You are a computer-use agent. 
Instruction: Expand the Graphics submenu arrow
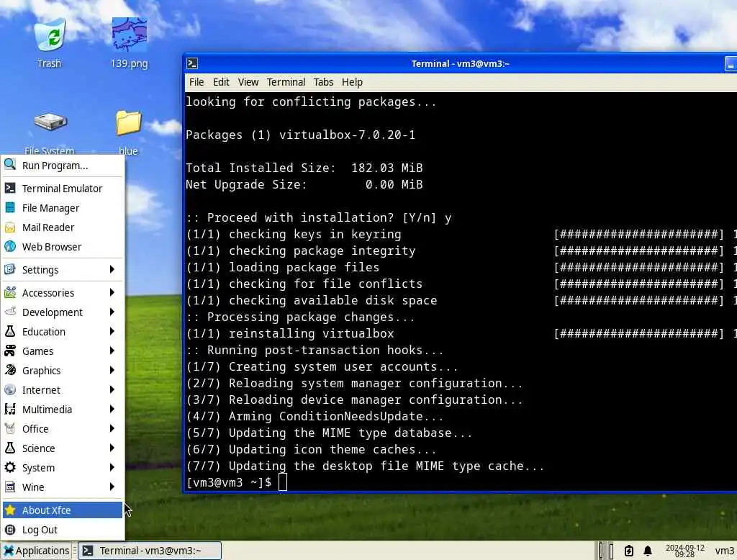click(x=112, y=370)
